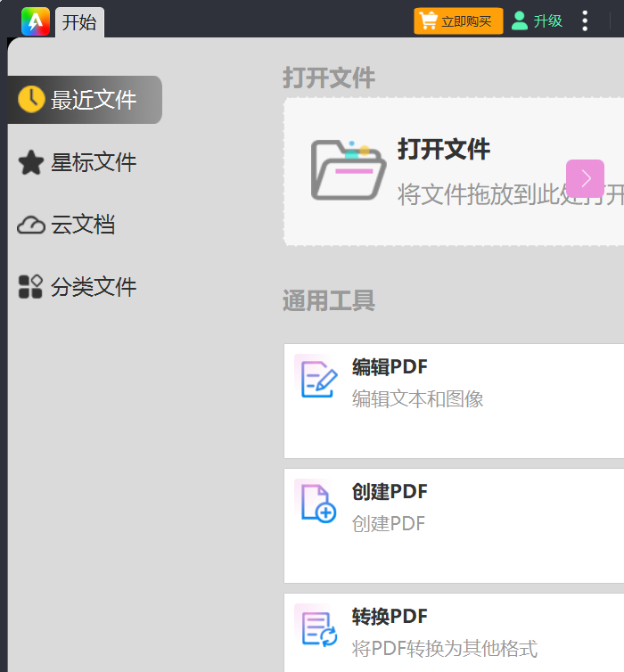Click the 将文件拖放到此处 drop area text

(481, 194)
